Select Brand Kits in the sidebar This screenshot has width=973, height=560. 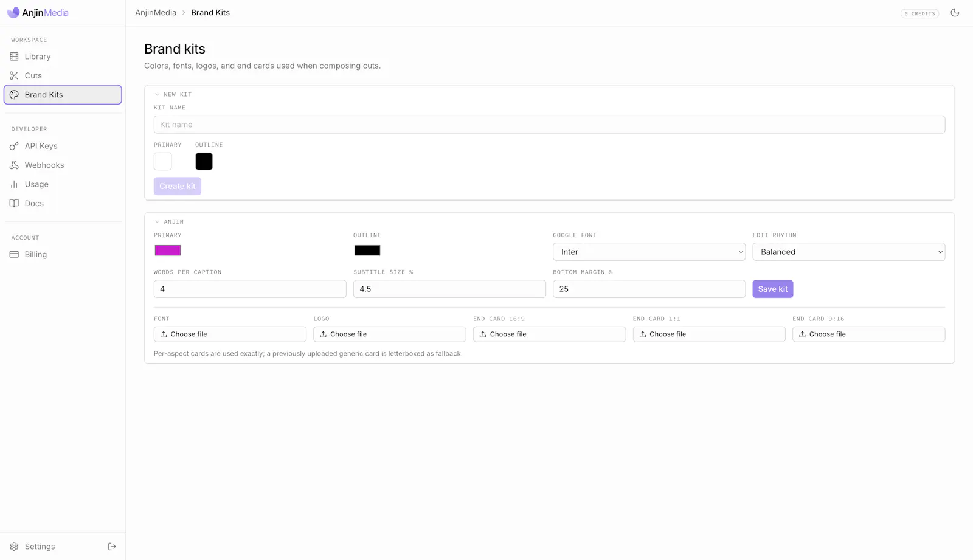(63, 95)
